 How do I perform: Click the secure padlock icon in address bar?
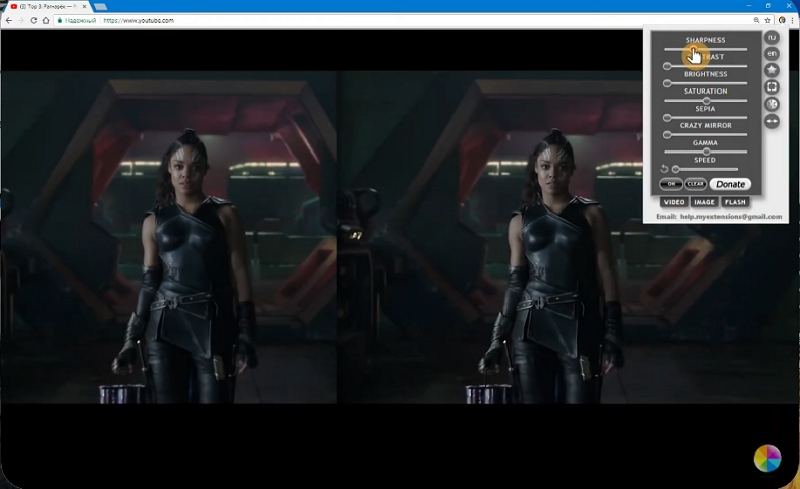click(x=60, y=20)
